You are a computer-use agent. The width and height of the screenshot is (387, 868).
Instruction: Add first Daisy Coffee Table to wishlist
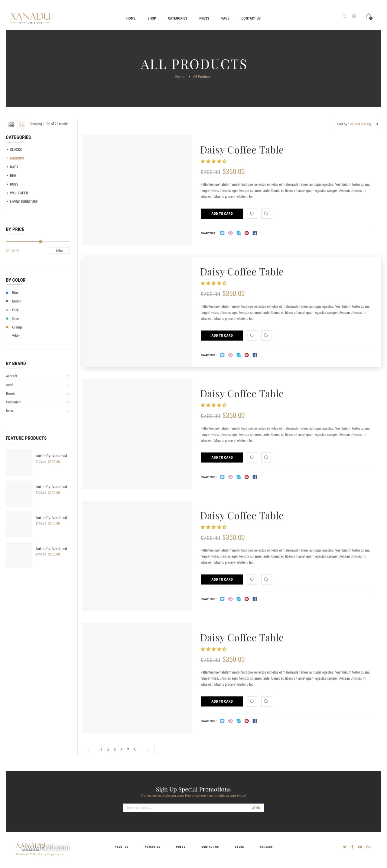[252, 213]
